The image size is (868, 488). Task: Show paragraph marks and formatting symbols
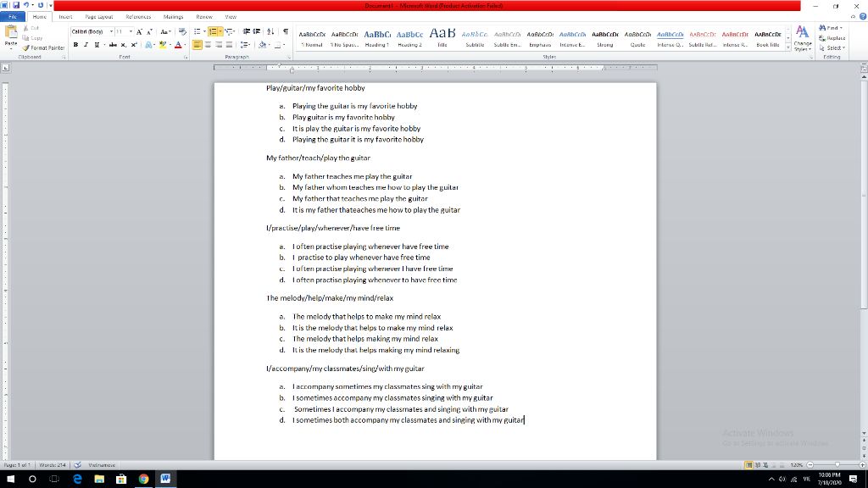tap(286, 31)
